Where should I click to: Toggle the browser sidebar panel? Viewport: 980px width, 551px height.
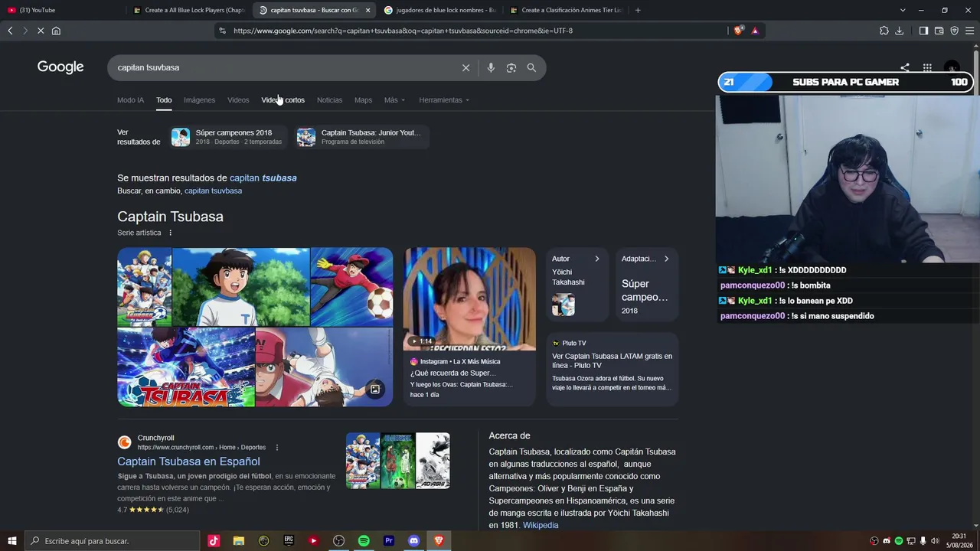coord(923,31)
